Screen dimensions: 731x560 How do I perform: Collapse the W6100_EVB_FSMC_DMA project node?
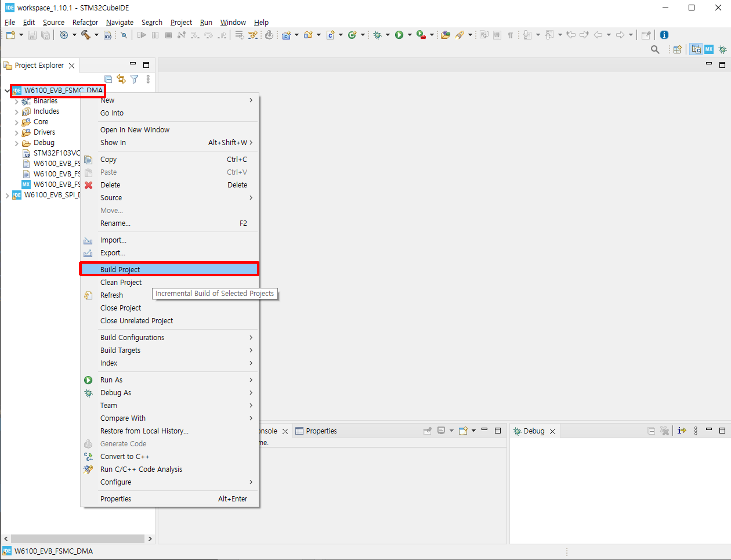7,91
